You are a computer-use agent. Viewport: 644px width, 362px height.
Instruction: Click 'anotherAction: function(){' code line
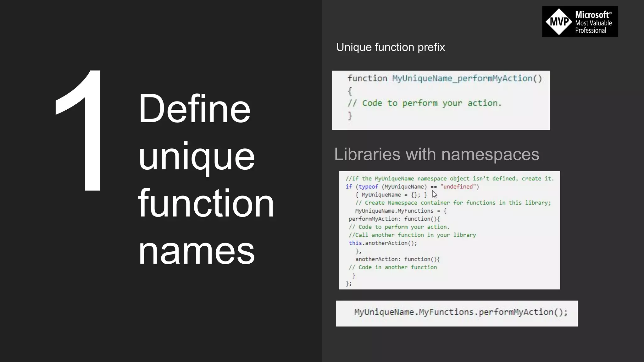(397, 259)
